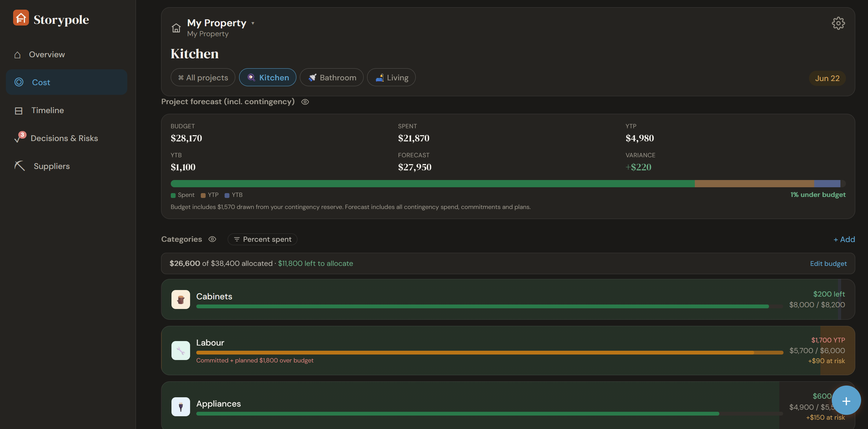The image size is (868, 429).
Task: Click the All projects command icon
Action: [181, 78]
